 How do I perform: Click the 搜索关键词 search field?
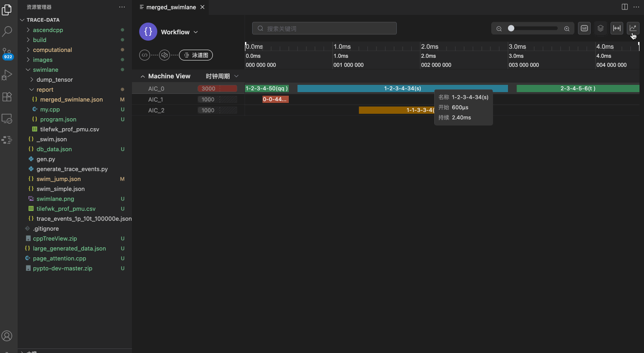(x=324, y=28)
